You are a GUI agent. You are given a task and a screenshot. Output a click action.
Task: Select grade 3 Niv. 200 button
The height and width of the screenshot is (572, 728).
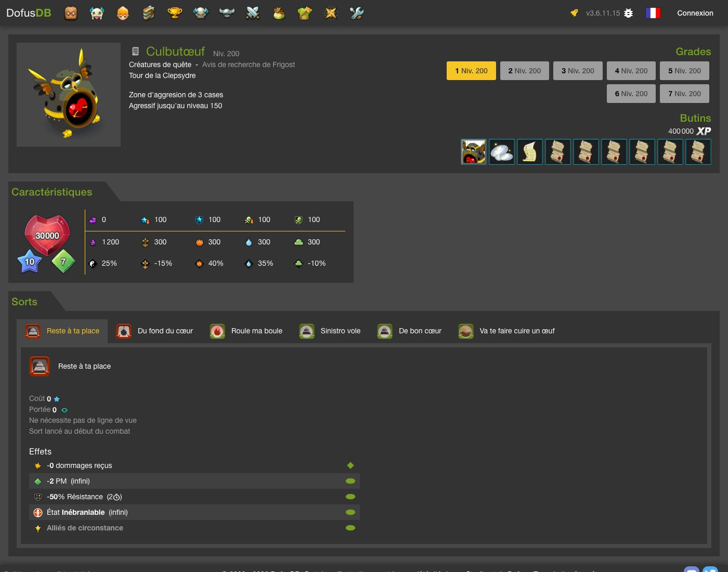tap(578, 71)
